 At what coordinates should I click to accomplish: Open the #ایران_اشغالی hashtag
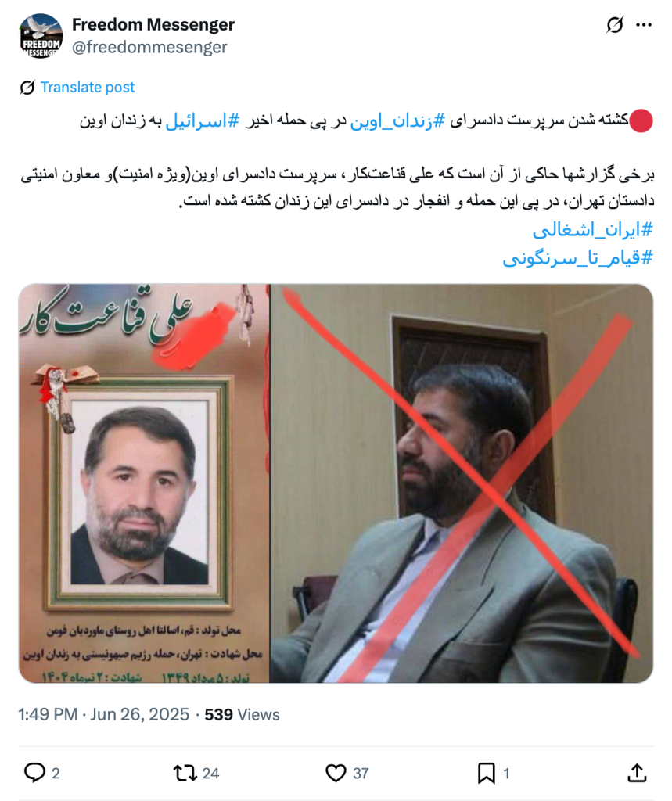593,230
